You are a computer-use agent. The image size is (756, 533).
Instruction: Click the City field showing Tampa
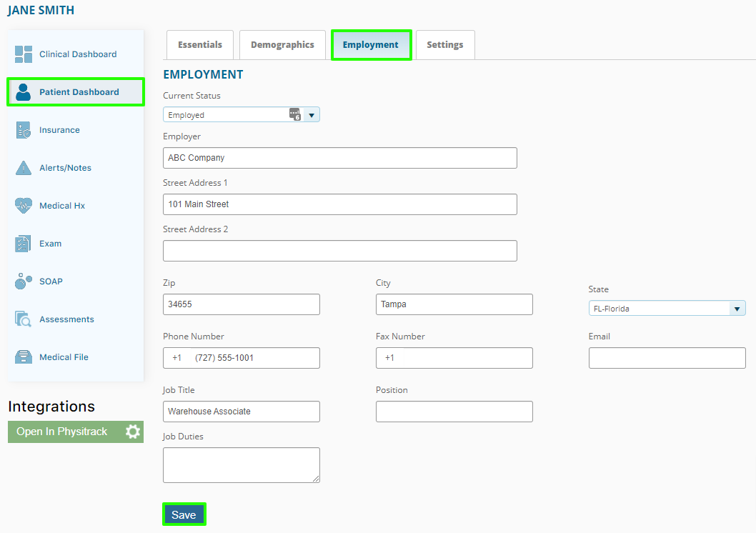click(x=454, y=304)
